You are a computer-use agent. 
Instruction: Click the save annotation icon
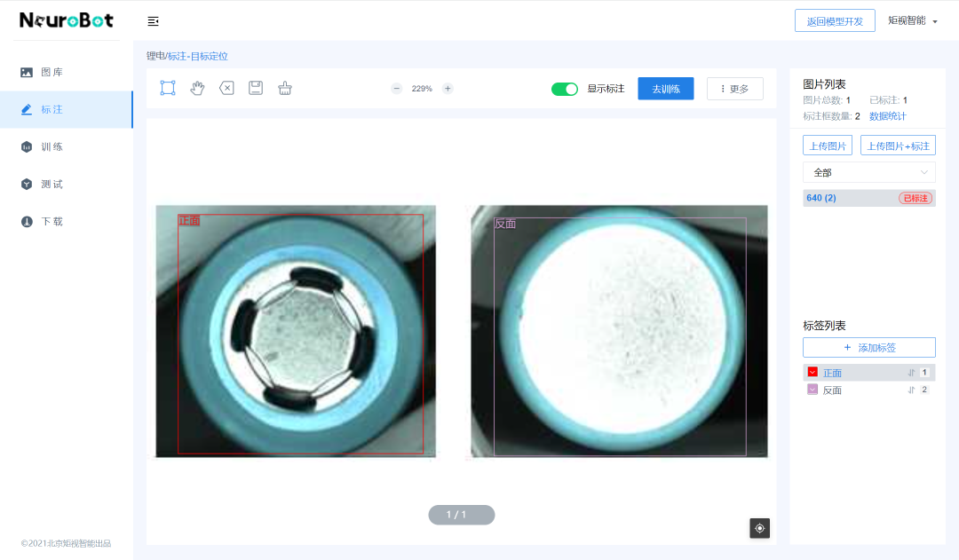256,88
